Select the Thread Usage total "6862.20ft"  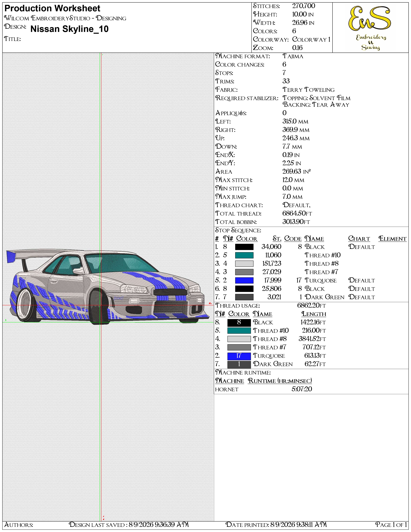tap(311, 306)
